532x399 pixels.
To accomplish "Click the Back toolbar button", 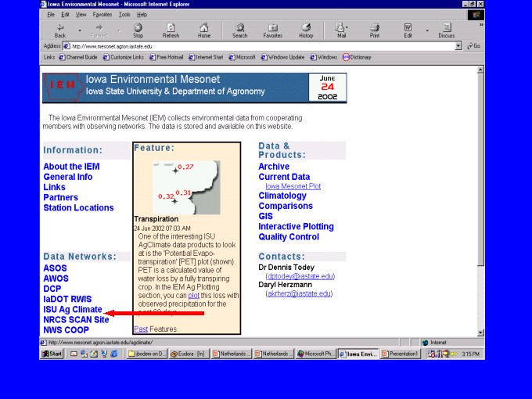I will pyautogui.click(x=60, y=31).
